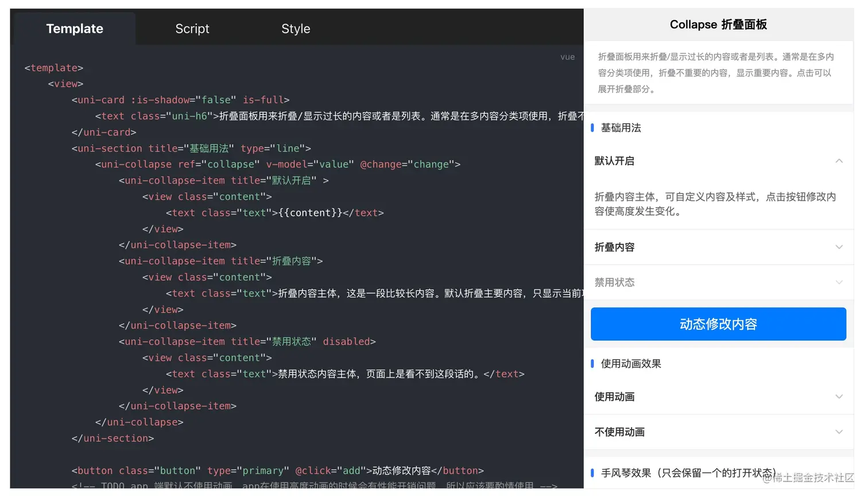Click the 手风琴效果 section heading
This screenshot has width=868, height=497.
tap(688, 473)
